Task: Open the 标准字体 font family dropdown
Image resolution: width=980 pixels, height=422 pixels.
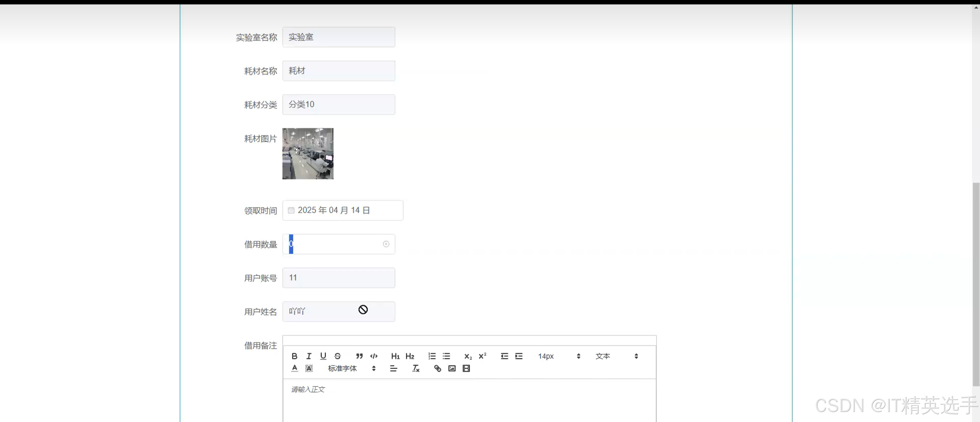Action: point(342,368)
